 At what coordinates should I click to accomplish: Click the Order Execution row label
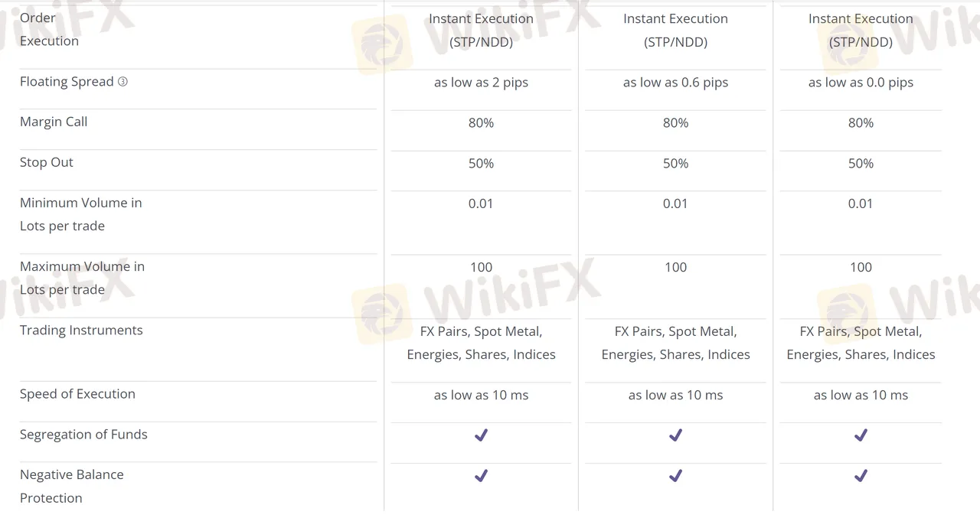coord(49,29)
